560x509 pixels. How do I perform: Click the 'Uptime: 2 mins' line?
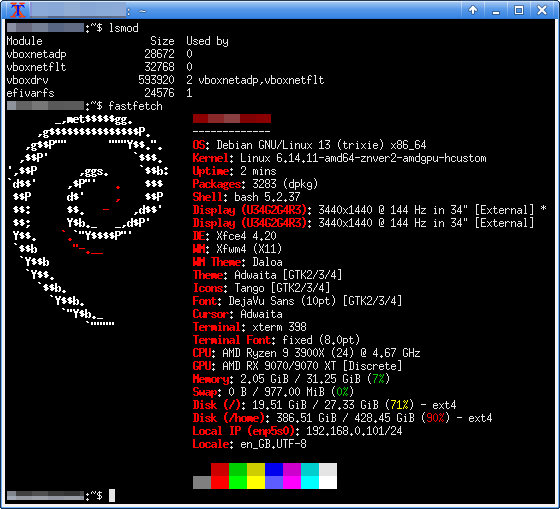pos(235,171)
